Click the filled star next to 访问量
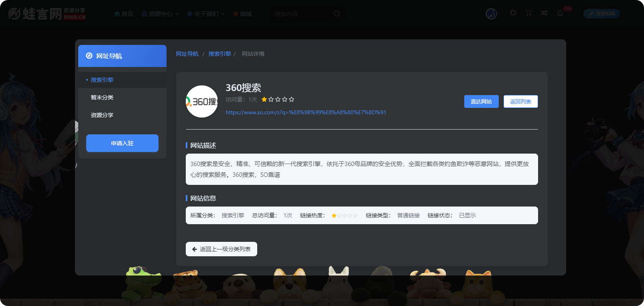Image resolution: width=644 pixels, height=306 pixels. (264, 99)
